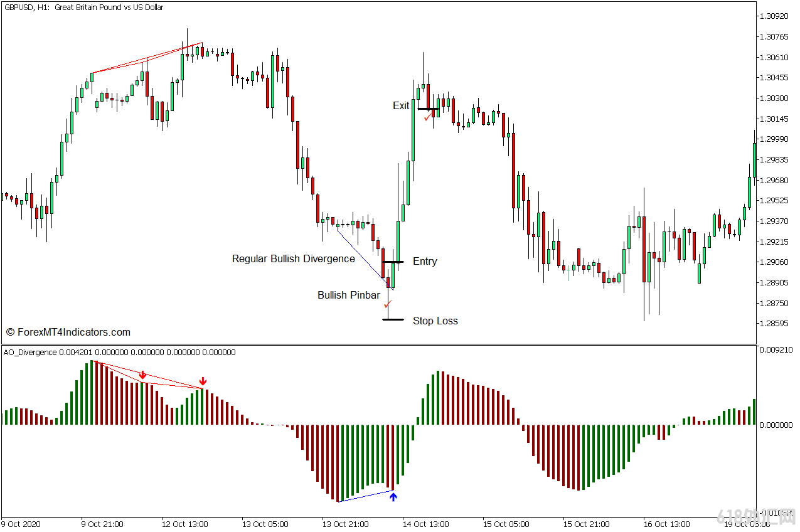Select the black Stop Loss horizontal line
The height and width of the screenshot is (532, 800).
(x=393, y=320)
